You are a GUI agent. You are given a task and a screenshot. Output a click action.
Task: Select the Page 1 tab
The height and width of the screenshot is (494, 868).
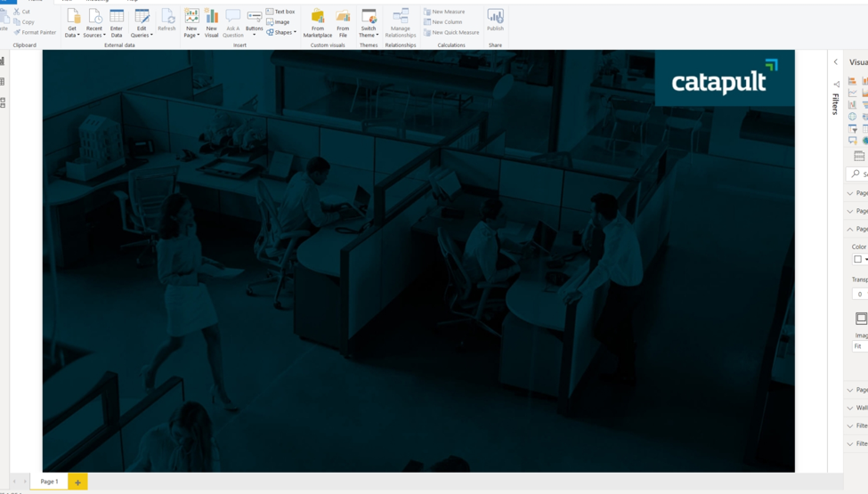point(49,482)
